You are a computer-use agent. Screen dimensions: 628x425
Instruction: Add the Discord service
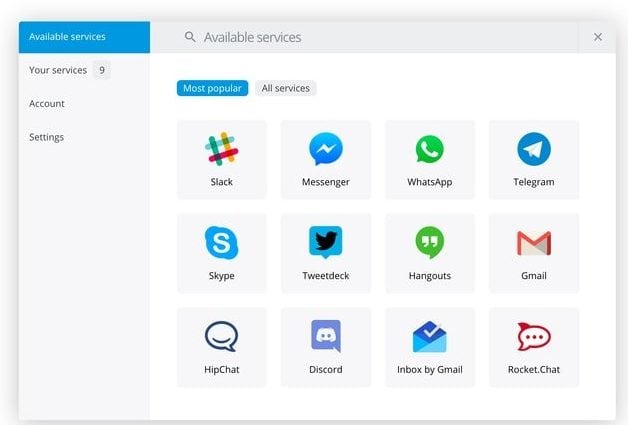(x=326, y=347)
